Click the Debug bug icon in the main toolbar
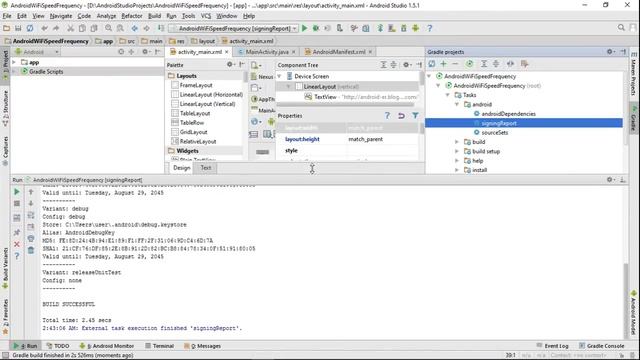 pyautogui.click(x=316, y=28)
